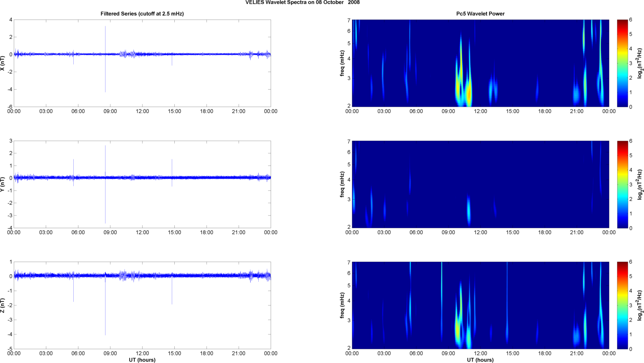Click 'freq (mHz)' label of middle wavelet plot
The height and width of the screenshot is (363, 644).
pyautogui.click(x=342, y=184)
